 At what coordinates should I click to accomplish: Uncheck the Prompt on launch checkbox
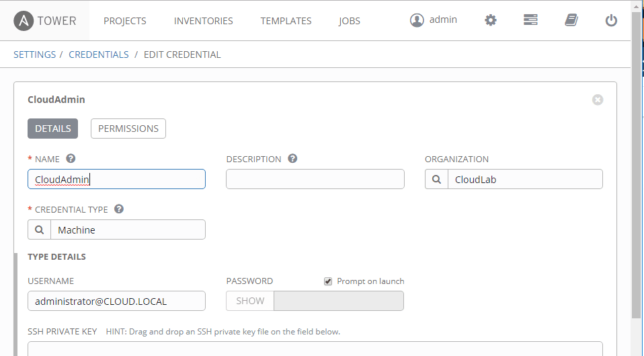[328, 281]
